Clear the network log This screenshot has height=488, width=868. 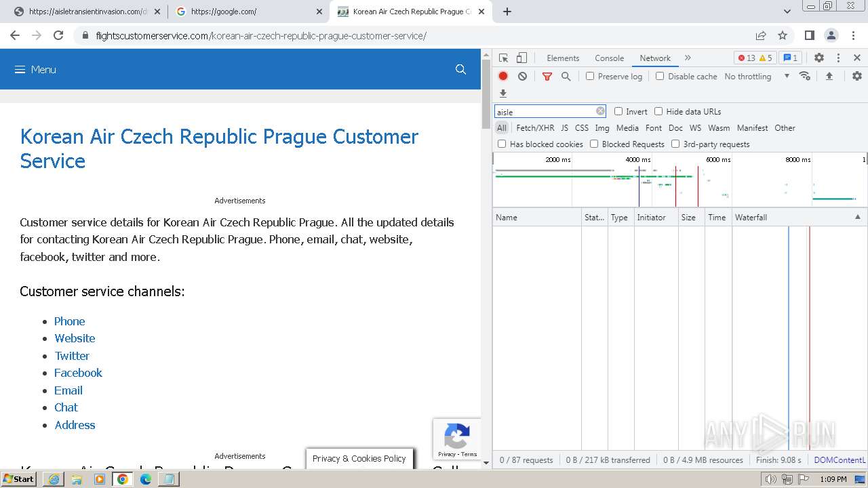[522, 77]
